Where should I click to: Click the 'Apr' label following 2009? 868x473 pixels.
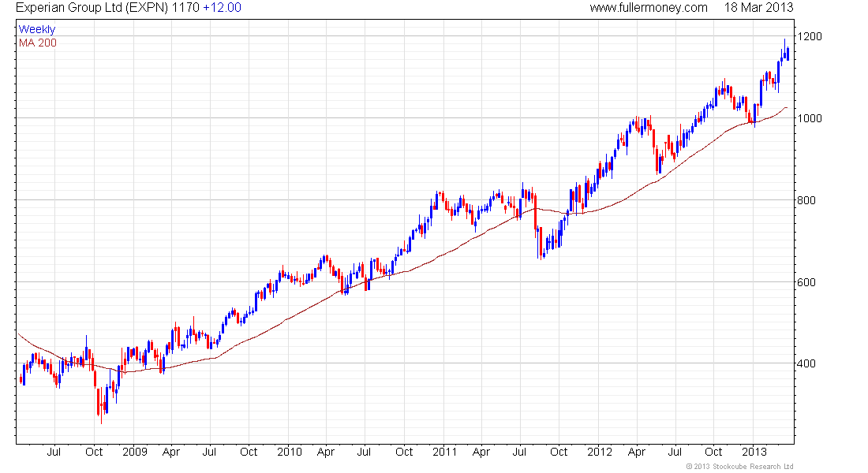(x=171, y=452)
